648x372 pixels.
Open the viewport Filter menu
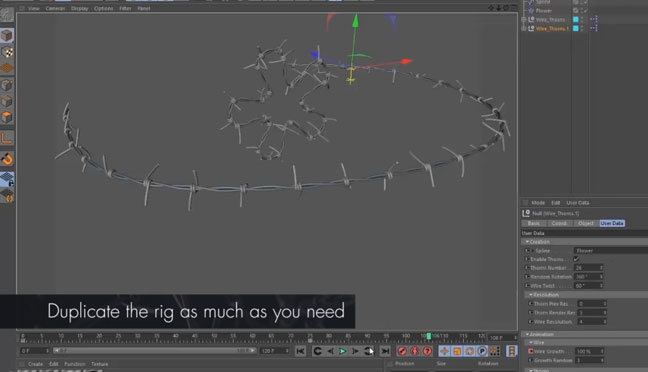(125, 8)
